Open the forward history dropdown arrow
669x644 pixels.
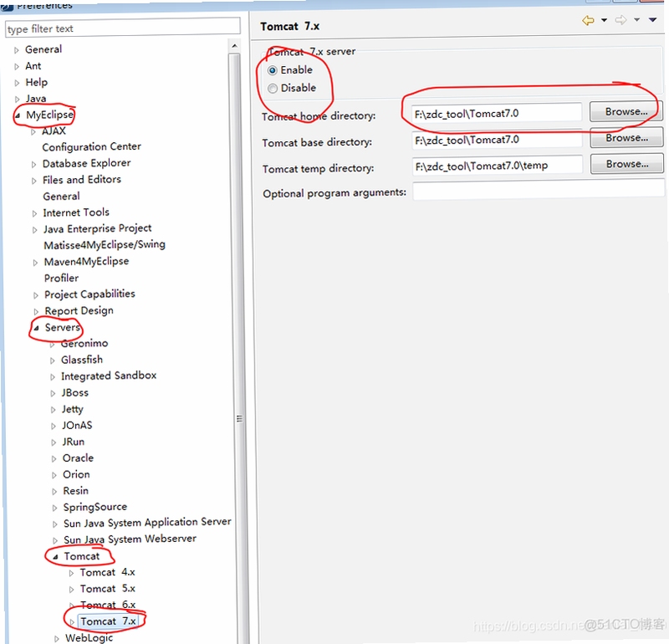(x=636, y=19)
